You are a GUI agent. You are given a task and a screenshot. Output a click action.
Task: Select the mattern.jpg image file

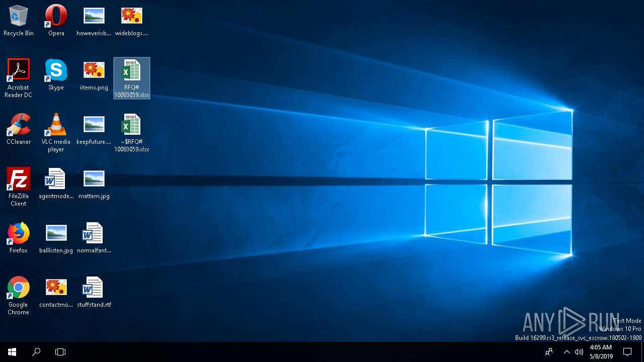(94, 184)
